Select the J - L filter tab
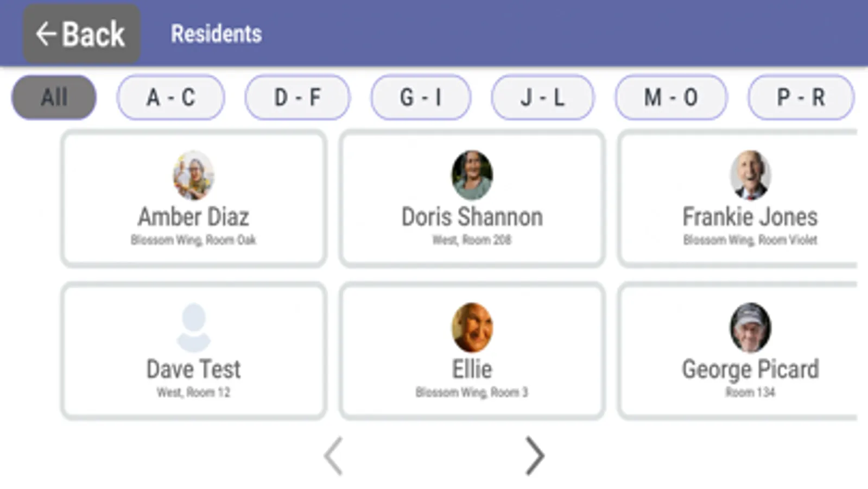Screen dimensions: 868x489 click(x=543, y=97)
